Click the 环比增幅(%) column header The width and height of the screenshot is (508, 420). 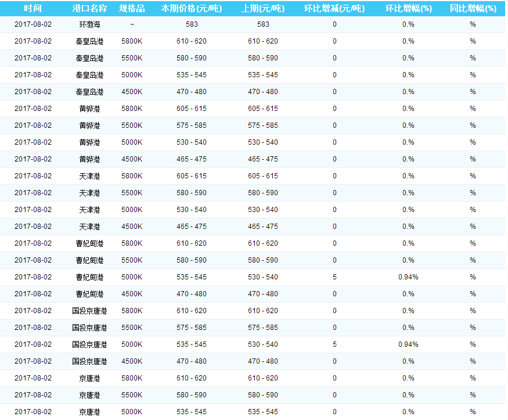408,8
